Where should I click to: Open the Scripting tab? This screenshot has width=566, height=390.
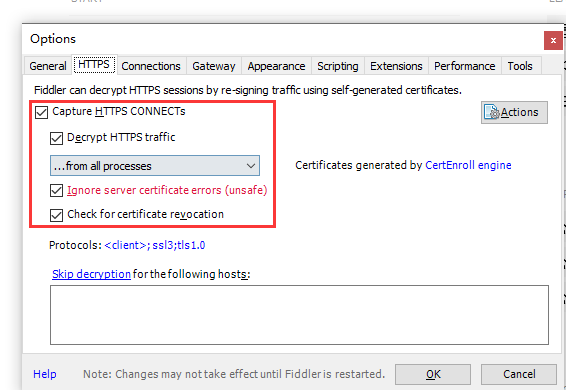[338, 66]
